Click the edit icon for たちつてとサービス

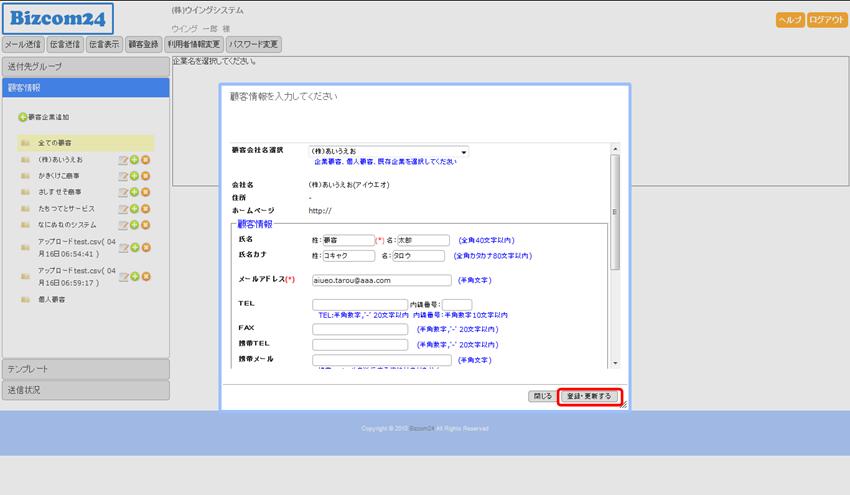coord(123,208)
